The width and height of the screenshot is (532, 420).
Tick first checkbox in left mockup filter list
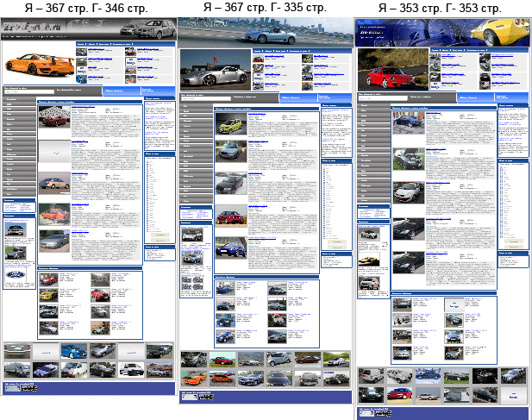[147, 160]
